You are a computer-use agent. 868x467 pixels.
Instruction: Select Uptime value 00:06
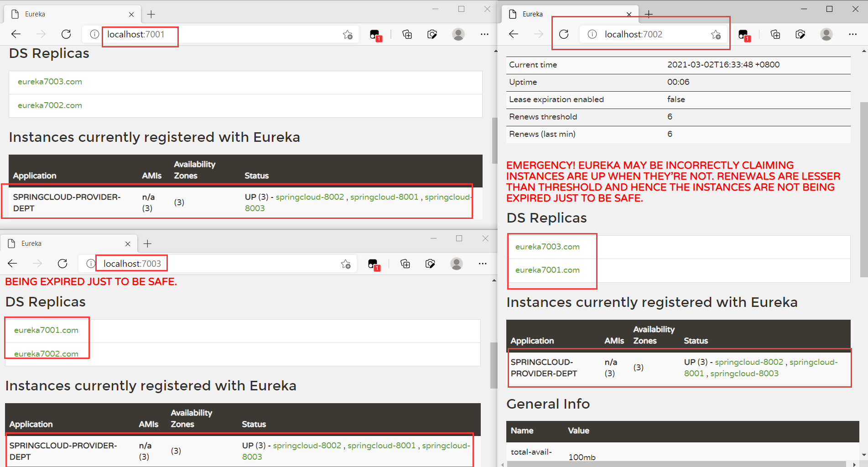[x=678, y=82]
